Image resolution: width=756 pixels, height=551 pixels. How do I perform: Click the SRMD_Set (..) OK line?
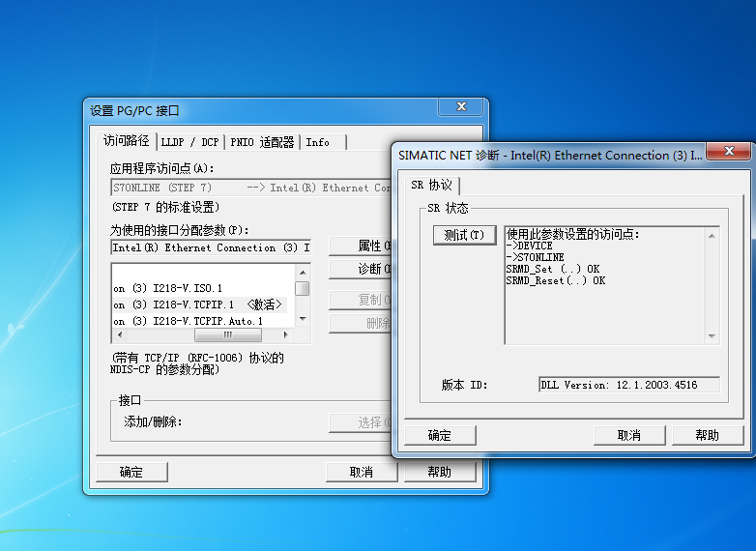tap(553, 269)
